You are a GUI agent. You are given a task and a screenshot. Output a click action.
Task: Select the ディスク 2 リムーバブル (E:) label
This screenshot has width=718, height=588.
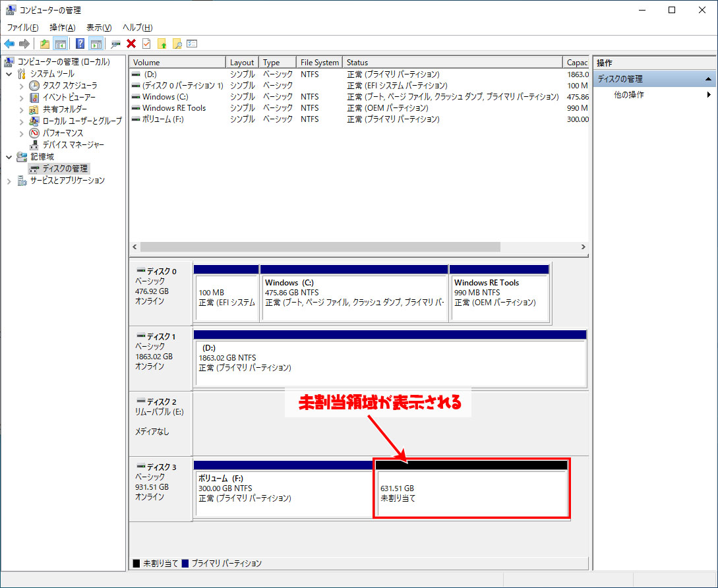pos(161,424)
